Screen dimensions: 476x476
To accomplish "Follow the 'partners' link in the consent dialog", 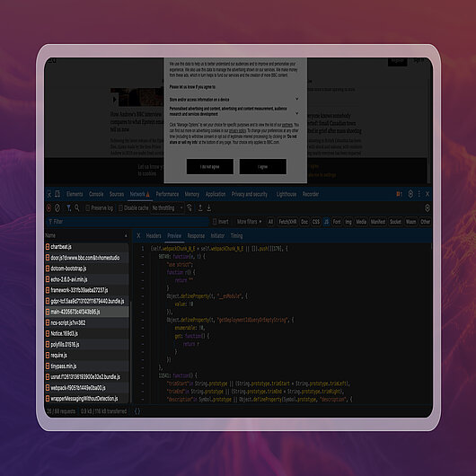I will pos(287,125).
